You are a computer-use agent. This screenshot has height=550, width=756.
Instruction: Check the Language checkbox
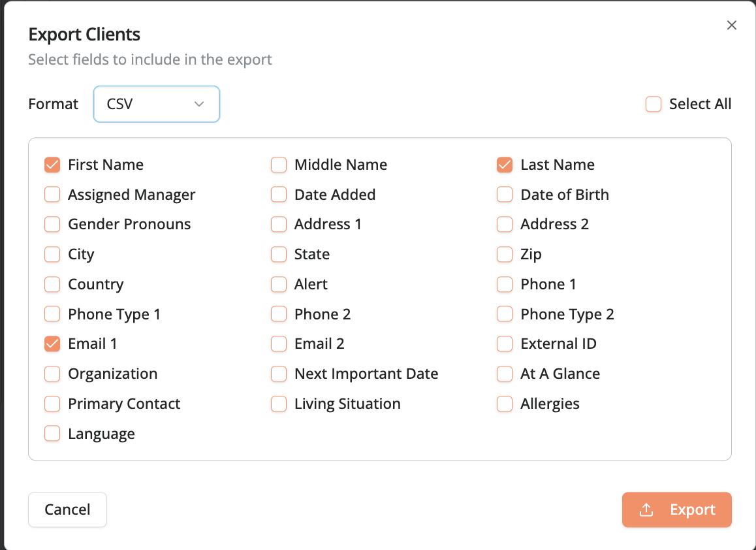[x=52, y=433]
